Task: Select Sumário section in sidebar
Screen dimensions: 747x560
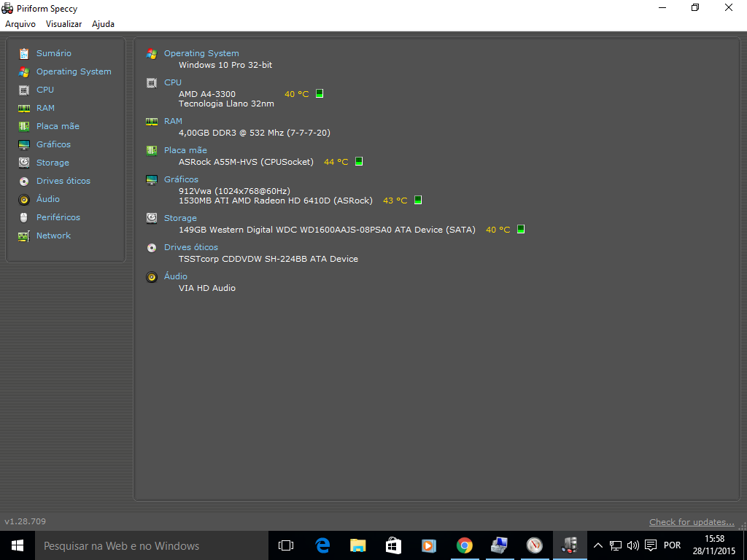Action: tap(54, 53)
